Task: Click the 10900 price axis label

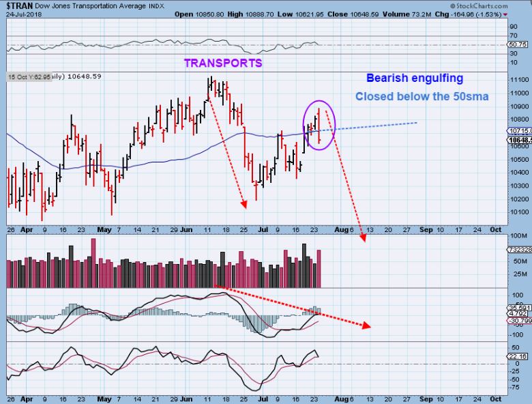Action: (x=519, y=106)
